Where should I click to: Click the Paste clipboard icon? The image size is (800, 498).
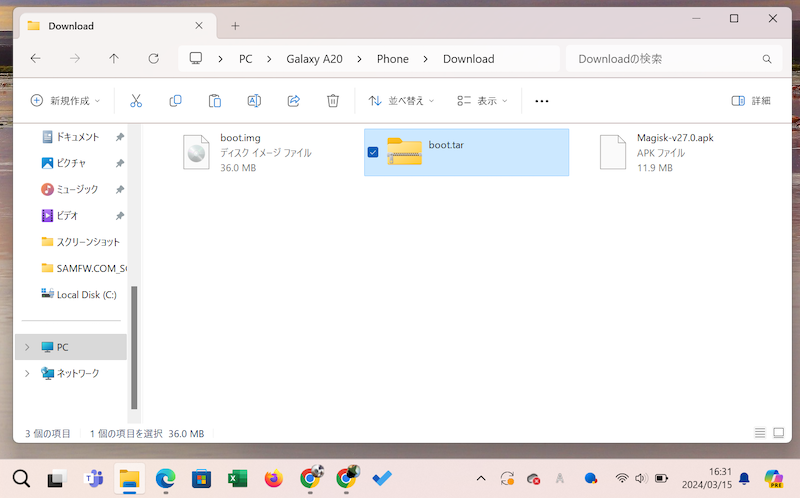pyautogui.click(x=214, y=101)
